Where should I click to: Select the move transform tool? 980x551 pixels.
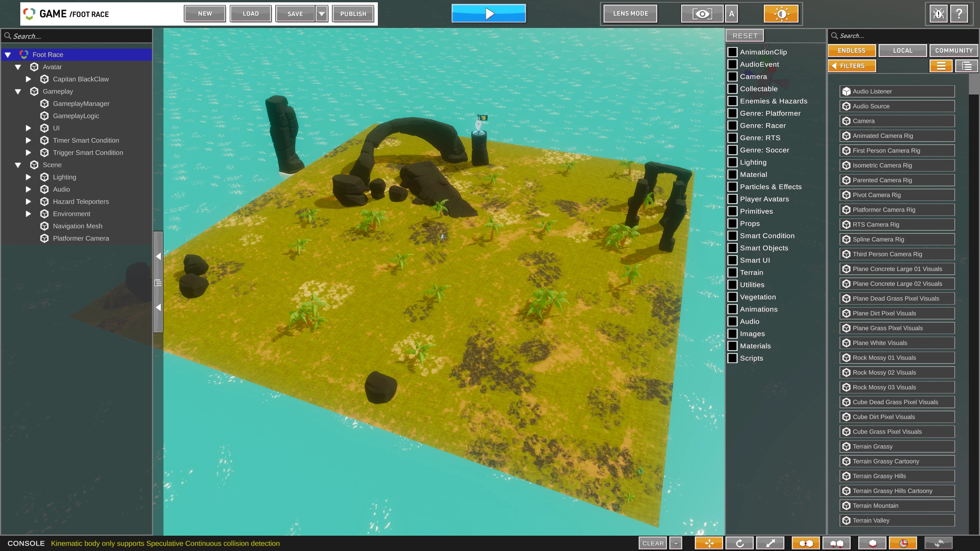point(709,543)
